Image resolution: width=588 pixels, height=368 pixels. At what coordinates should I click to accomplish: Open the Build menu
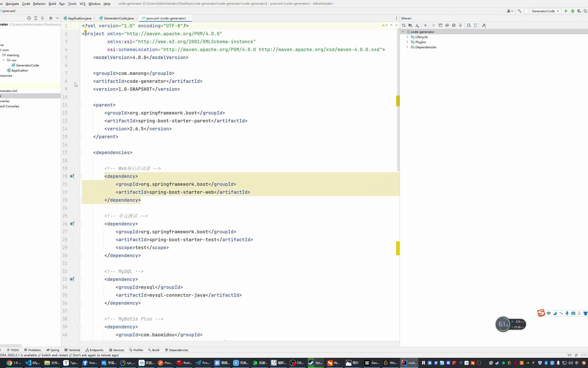pyautogui.click(x=52, y=4)
